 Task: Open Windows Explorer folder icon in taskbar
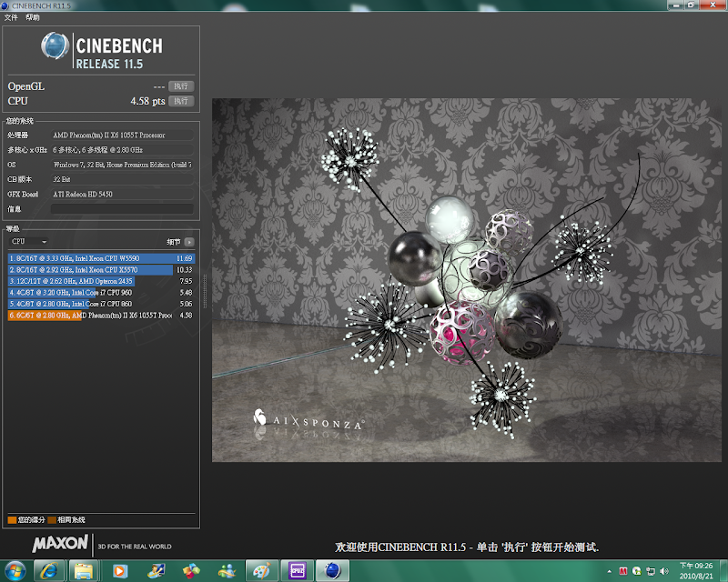pyautogui.click(x=84, y=571)
